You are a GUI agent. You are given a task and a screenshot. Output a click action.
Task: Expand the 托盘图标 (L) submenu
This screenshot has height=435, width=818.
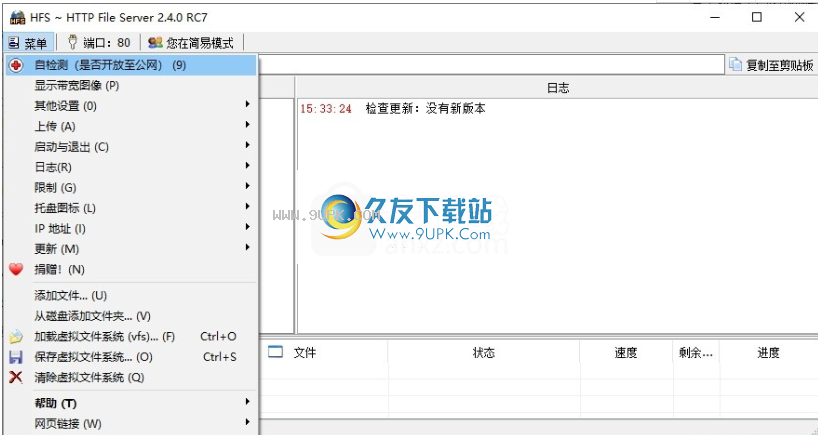click(x=131, y=208)
